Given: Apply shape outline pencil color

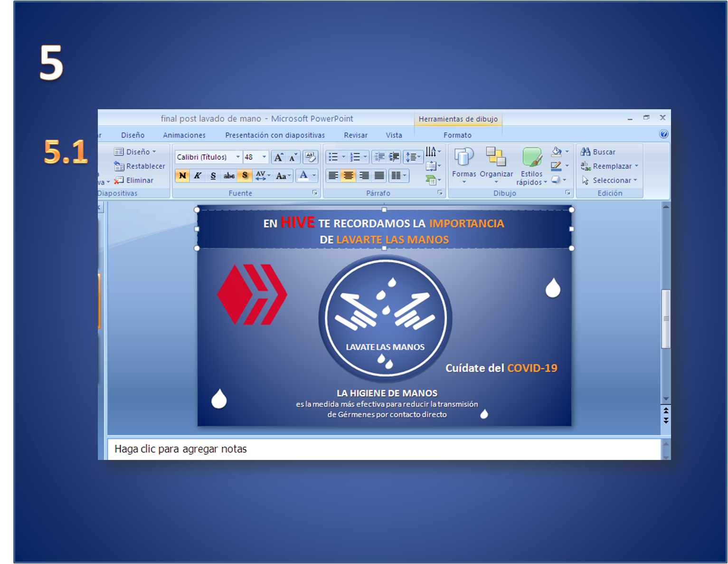Looking at the screenshot, I should coord(557,166).
